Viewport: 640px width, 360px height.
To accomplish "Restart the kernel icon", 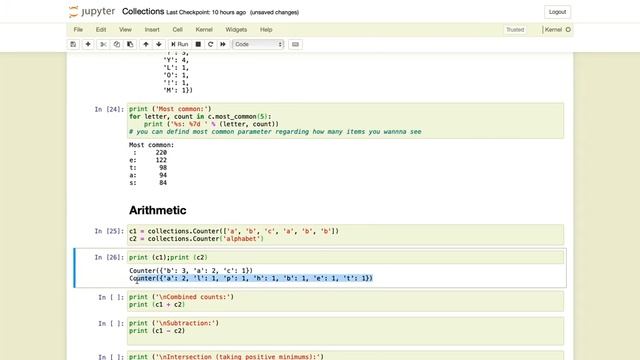I will click(211, 44).
